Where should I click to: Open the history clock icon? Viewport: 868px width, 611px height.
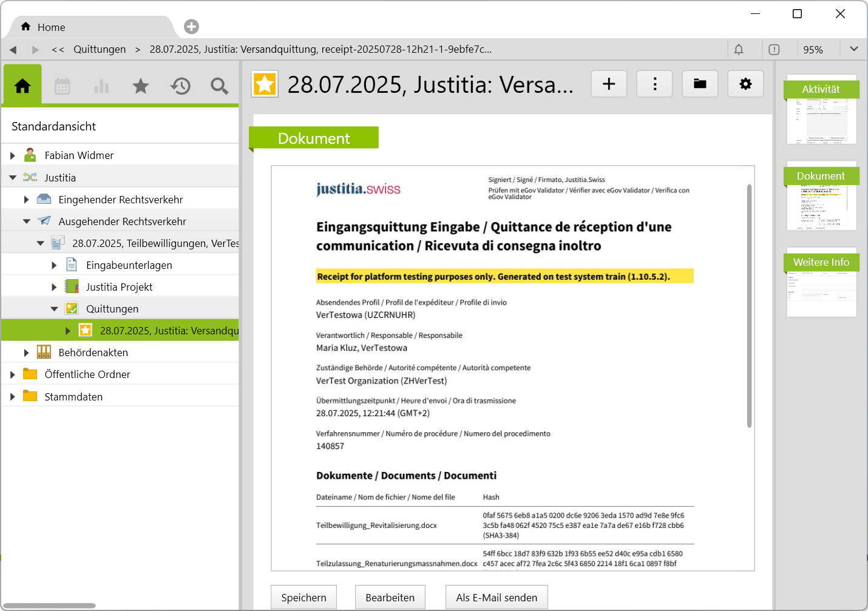[x=180, y=86]
